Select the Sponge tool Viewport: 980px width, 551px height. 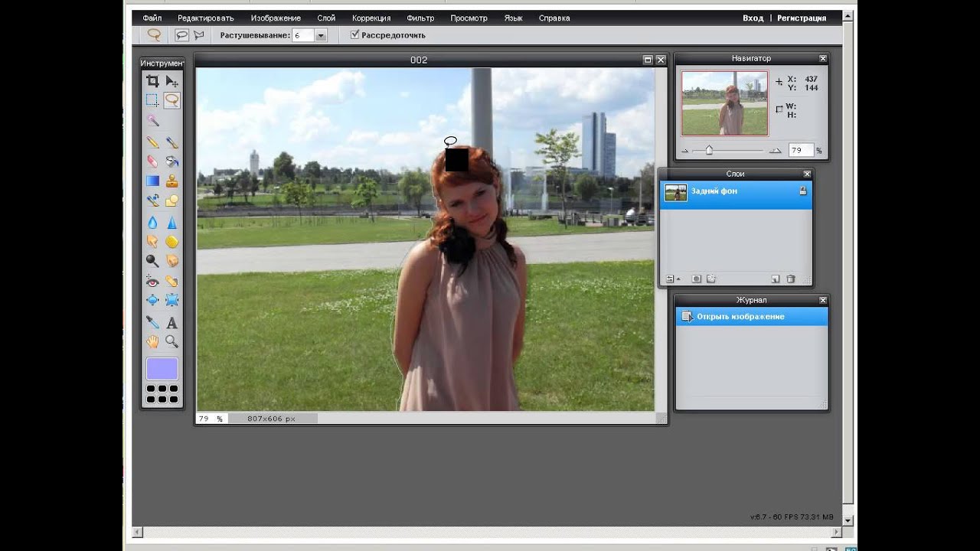(x=171, y=242)
